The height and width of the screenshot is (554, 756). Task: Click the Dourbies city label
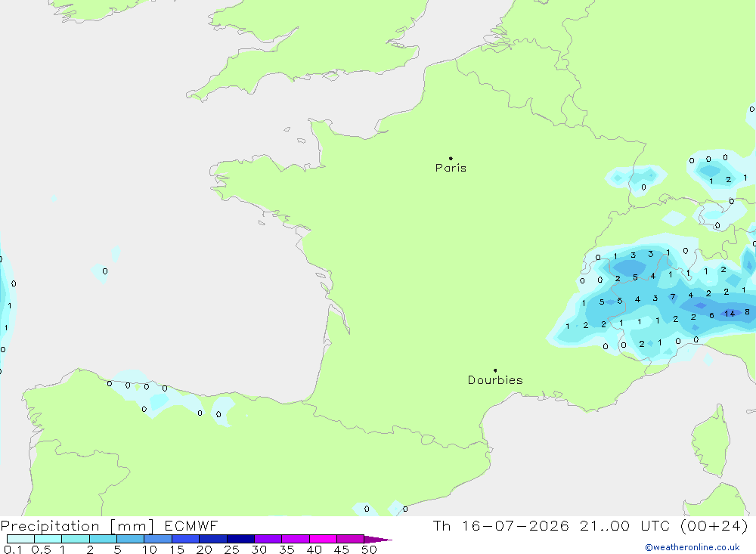point(495,380)
